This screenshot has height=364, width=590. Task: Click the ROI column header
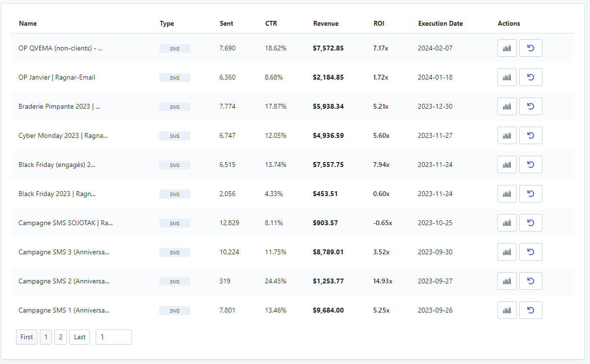pos(378,23)
